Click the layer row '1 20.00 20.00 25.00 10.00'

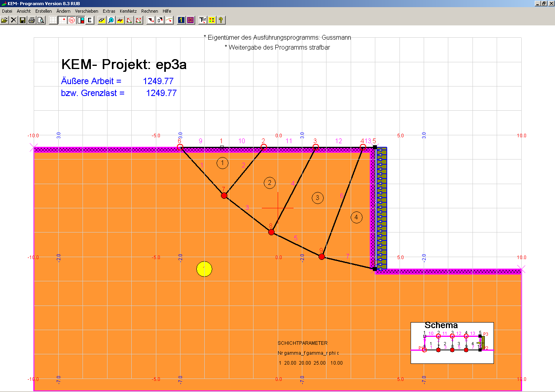(x=311, y=363)
